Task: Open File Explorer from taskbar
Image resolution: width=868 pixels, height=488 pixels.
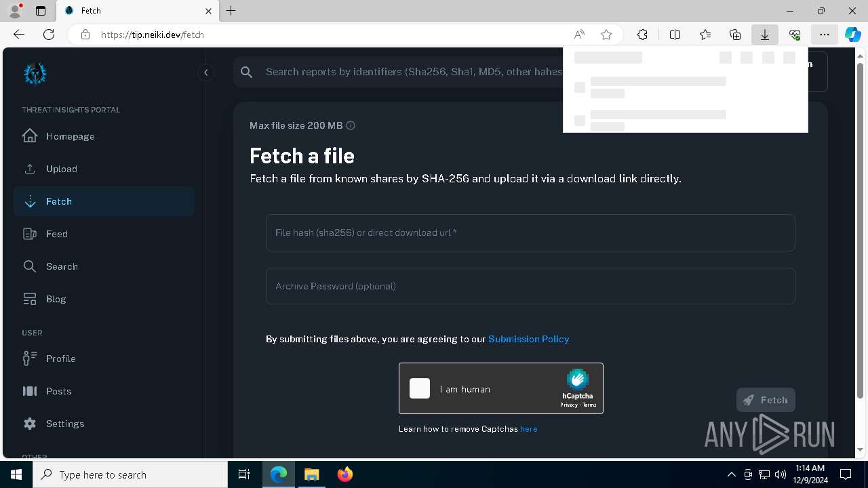Action: coord(311,474)
